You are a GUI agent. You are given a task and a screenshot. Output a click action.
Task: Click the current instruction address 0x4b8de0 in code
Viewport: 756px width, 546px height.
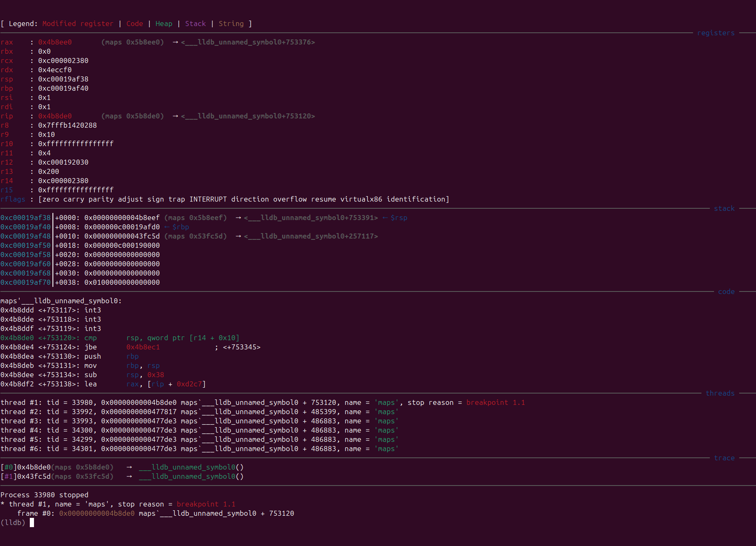(17, 338)
